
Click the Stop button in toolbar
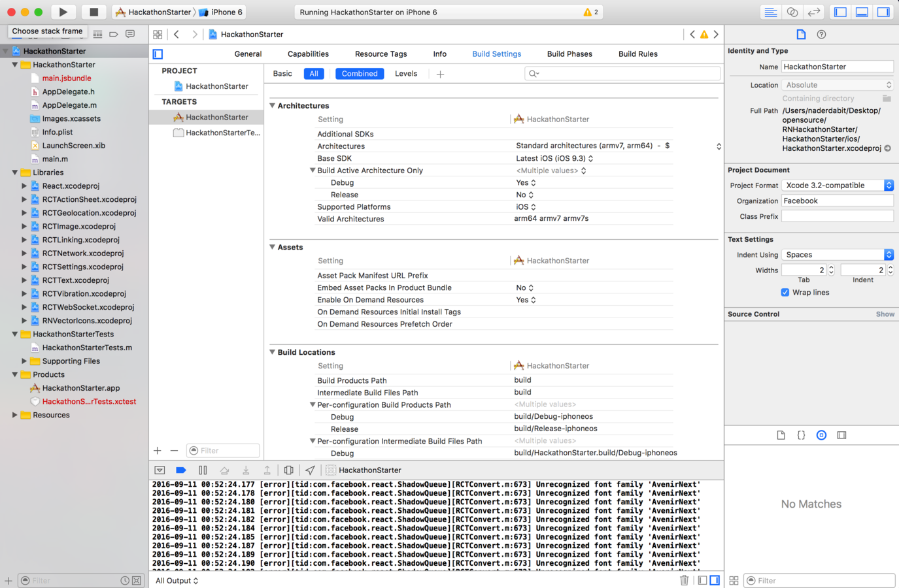coord(93,12)
